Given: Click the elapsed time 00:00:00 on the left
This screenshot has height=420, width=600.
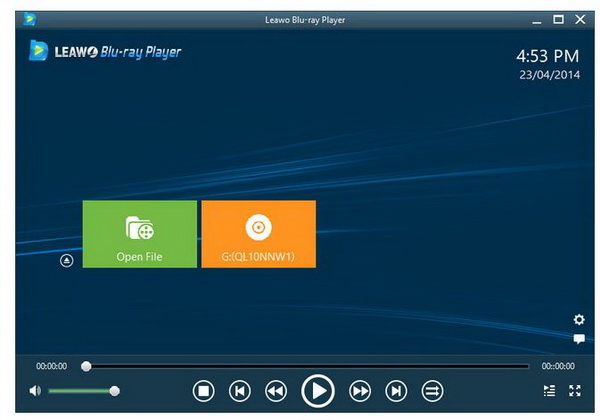Looking at the screenshot, I should pyautogui.click(x=51, y=366).
